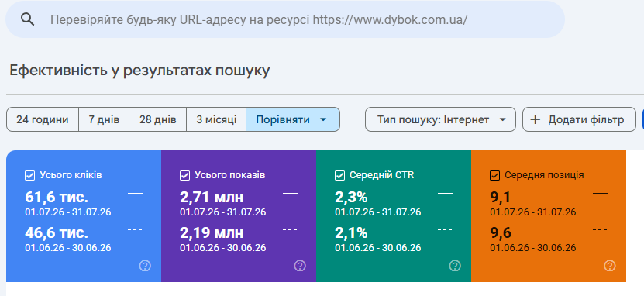Uncheck the Середня позиція checkbox

[x=494, y=175]
